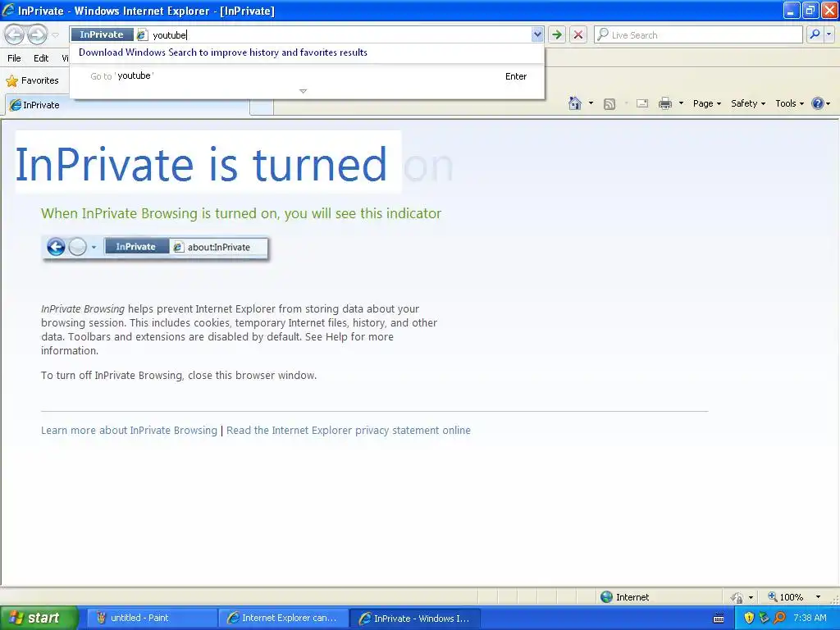Click the RSS feeds icon
This screenshot has height=630, width=840.
click(x=609, y=104)
